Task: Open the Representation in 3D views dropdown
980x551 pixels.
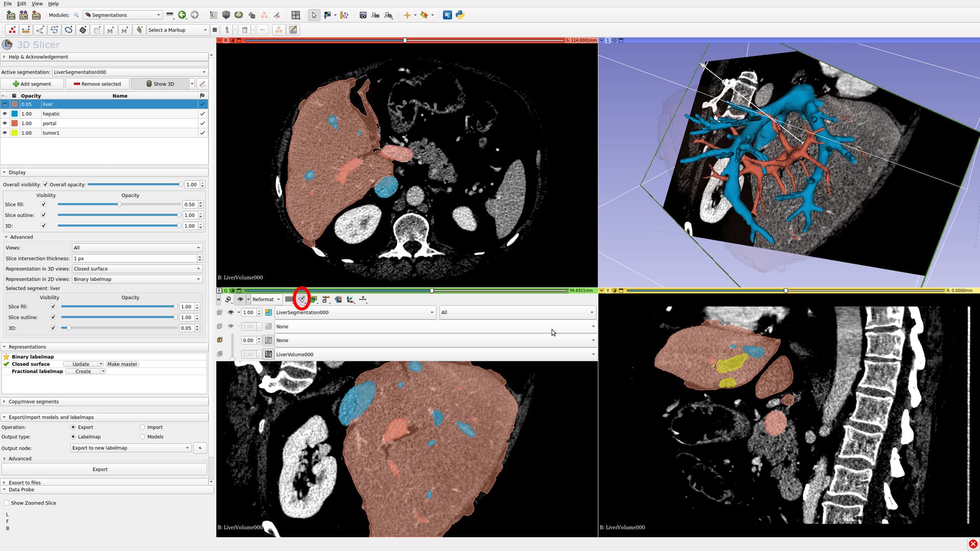Action: tap(137, 269)
